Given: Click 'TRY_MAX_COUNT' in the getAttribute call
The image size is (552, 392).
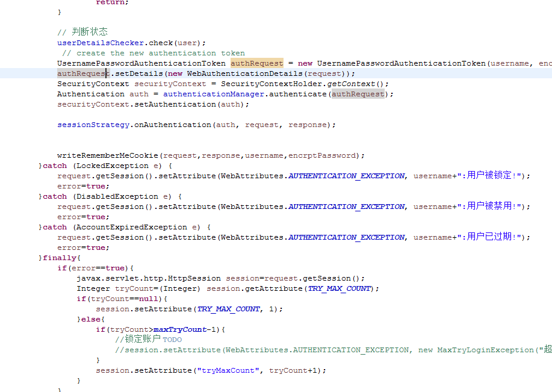Looking at the screenshot, I should tap(340, 288).
